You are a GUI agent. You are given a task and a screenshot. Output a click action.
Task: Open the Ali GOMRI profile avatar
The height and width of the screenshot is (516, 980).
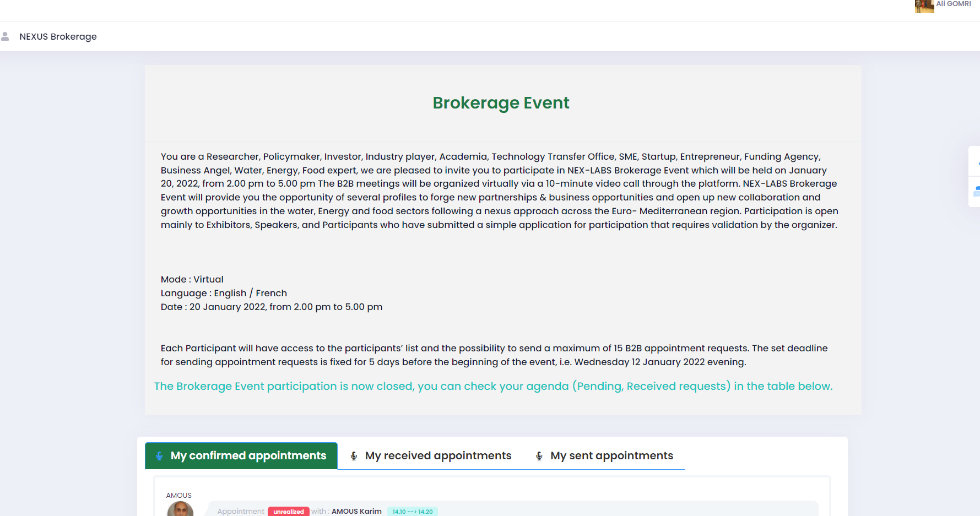[924, 6]
